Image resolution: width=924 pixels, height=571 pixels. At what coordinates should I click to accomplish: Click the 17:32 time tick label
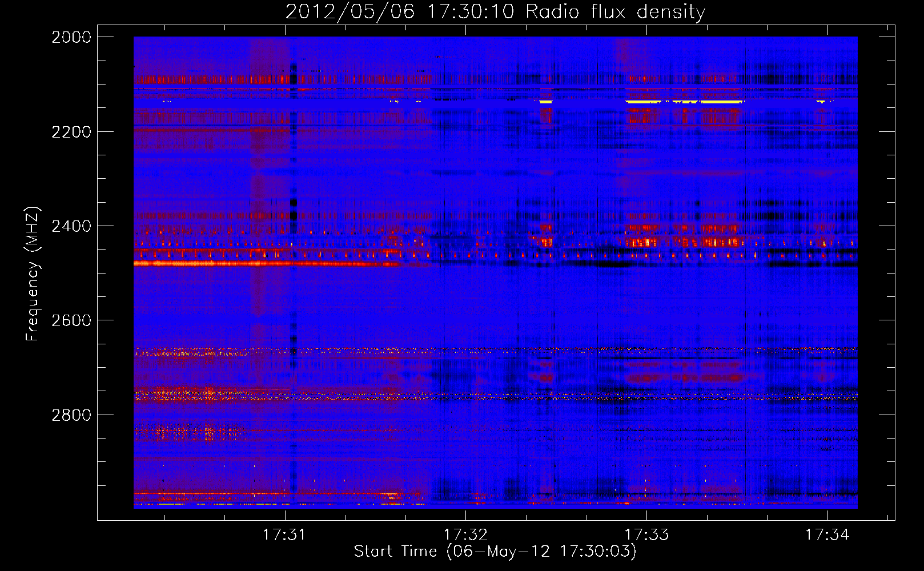465,534
